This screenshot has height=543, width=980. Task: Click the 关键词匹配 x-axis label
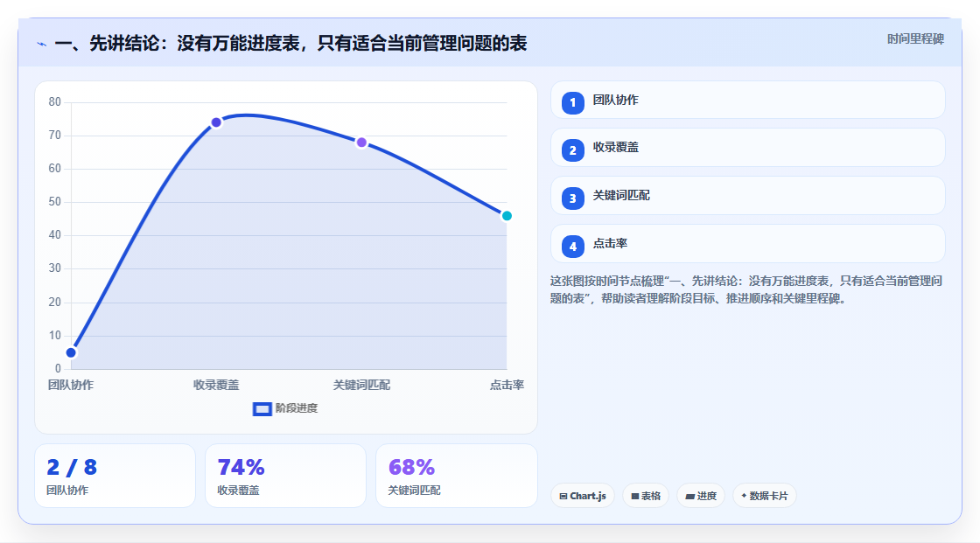(x=361, y=385)
